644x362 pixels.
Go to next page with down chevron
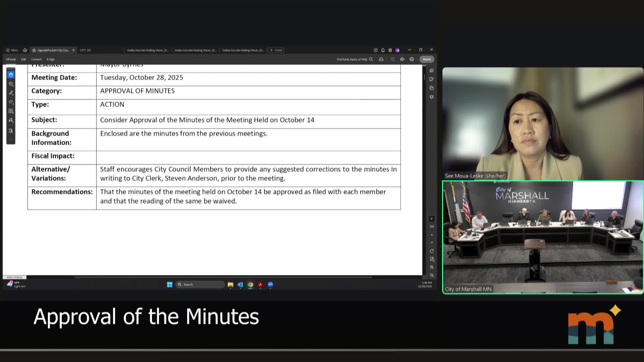(432, 242)
